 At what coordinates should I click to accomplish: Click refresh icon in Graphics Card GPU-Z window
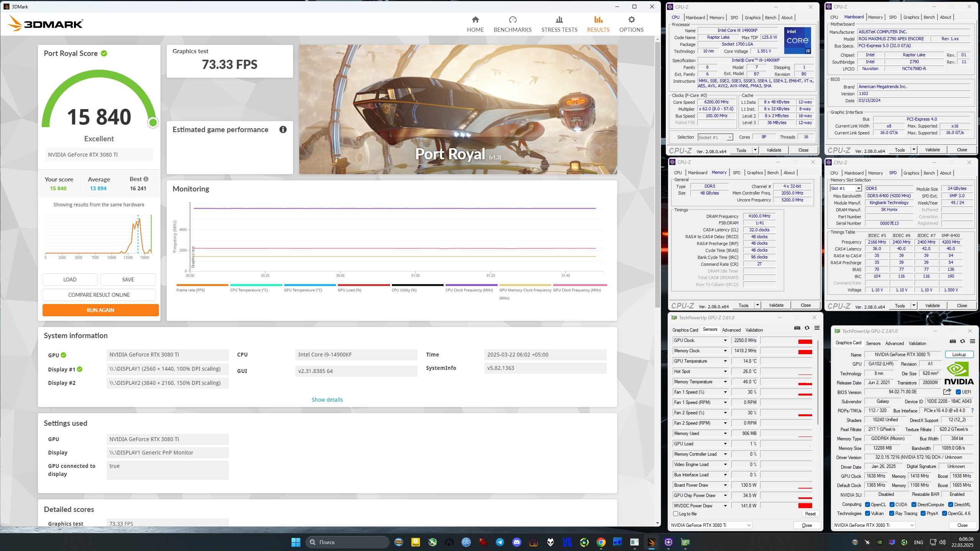pyautogui.click(x=962, y=341)
